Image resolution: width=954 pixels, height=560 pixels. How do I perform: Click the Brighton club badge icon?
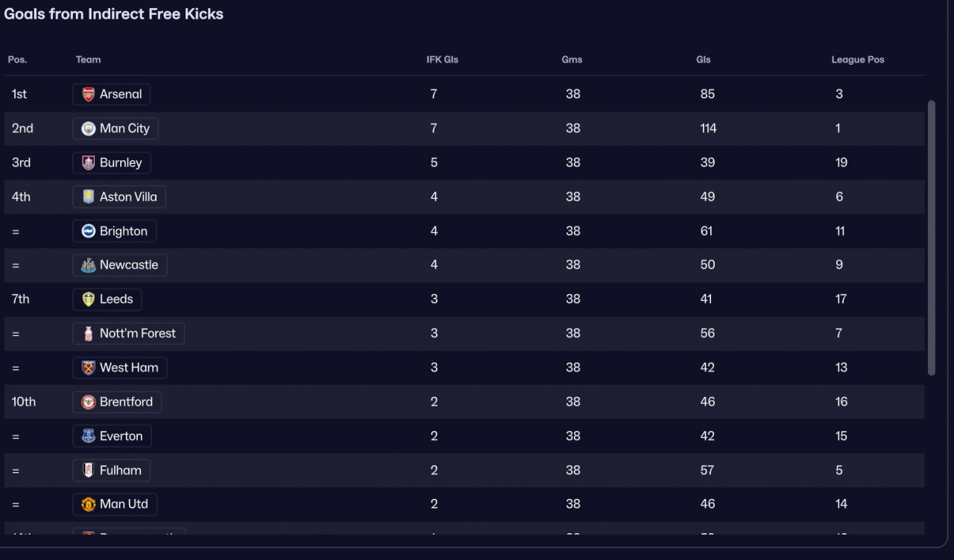(89, 232)
